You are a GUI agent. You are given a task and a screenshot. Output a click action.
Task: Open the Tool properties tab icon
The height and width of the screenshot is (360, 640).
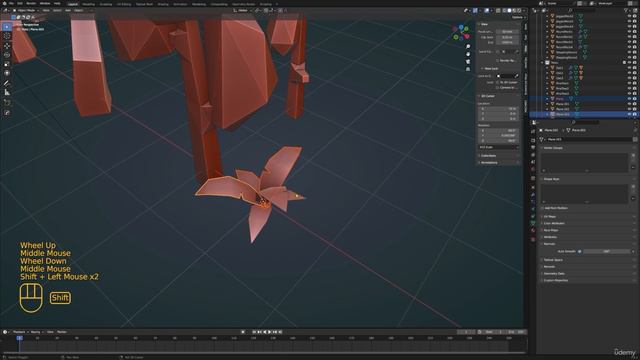(533, 131)
